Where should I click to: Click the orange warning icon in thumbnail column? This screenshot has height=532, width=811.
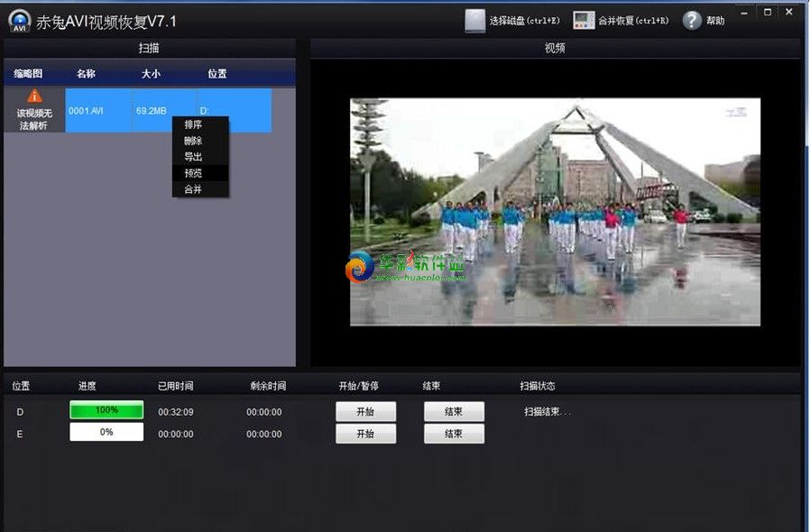34,96
